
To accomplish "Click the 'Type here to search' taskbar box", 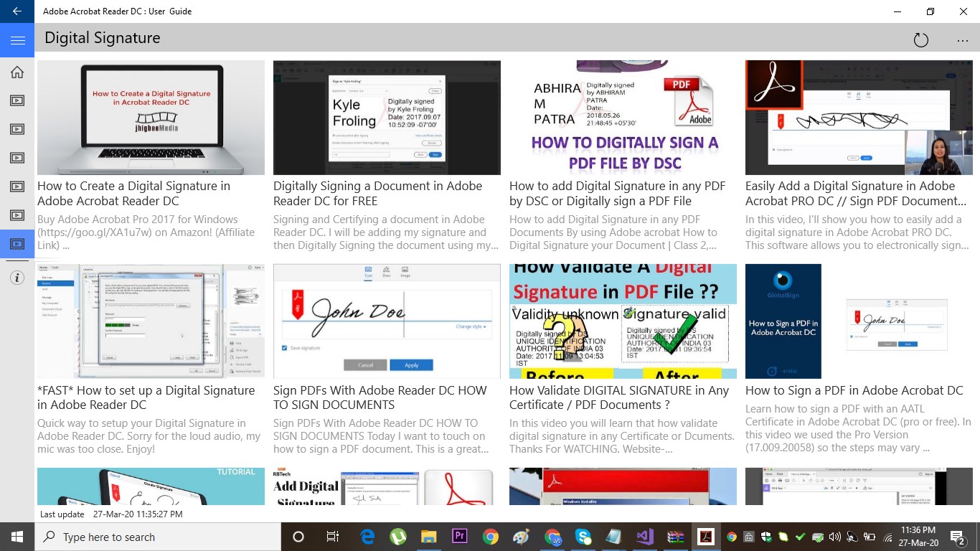I will (x=158, y=537).
